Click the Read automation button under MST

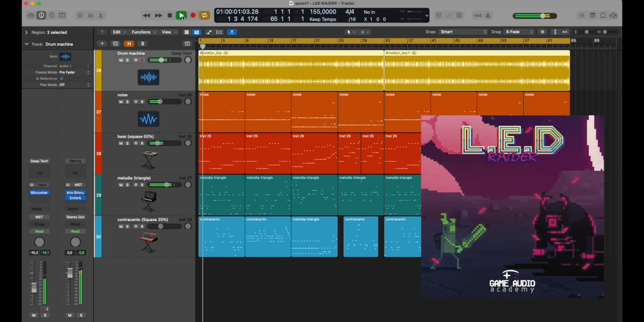(x=39, y=232)
